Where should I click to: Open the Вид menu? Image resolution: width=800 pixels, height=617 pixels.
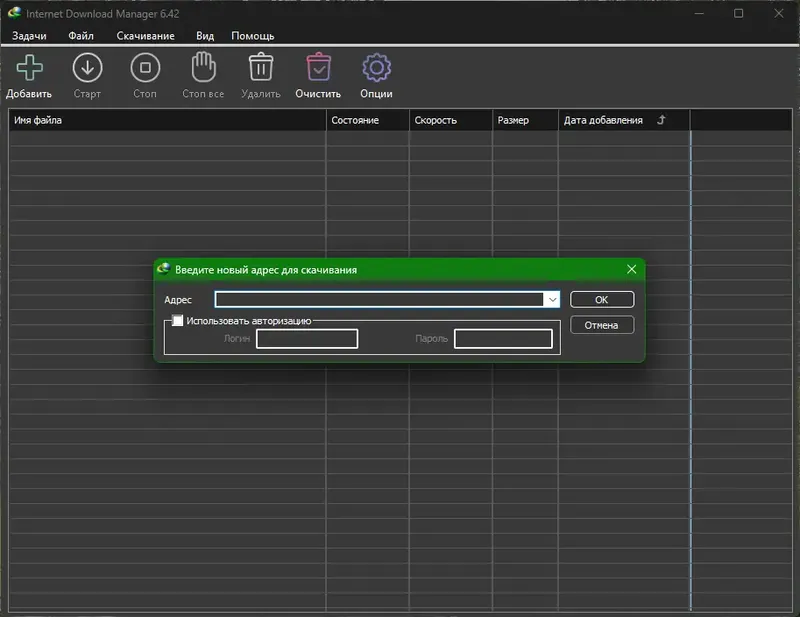205,36
